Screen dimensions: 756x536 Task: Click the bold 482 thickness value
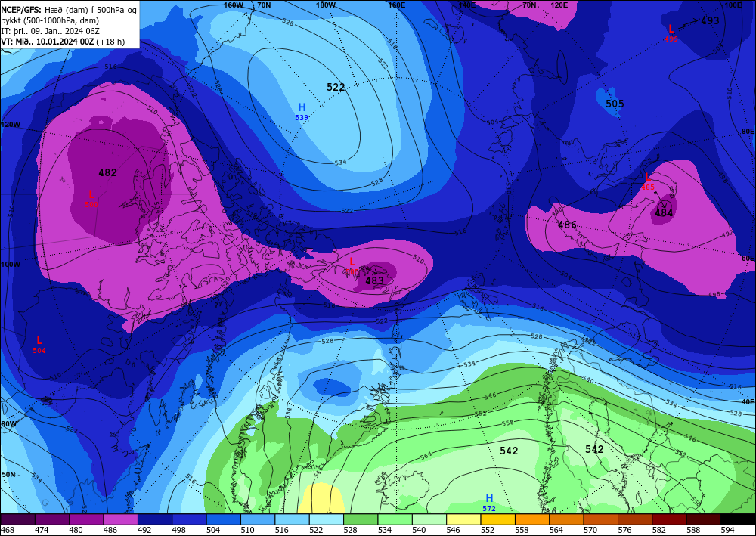pos(107,172)
